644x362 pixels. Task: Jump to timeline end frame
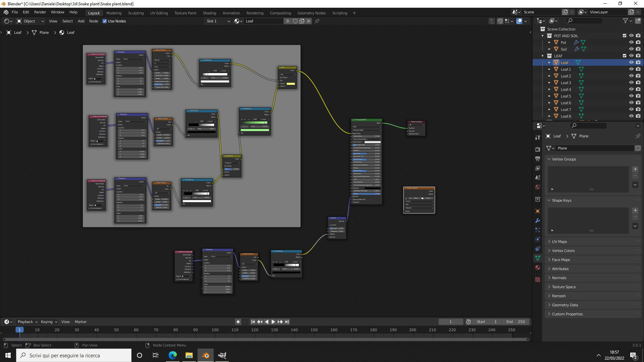[287, 322]
